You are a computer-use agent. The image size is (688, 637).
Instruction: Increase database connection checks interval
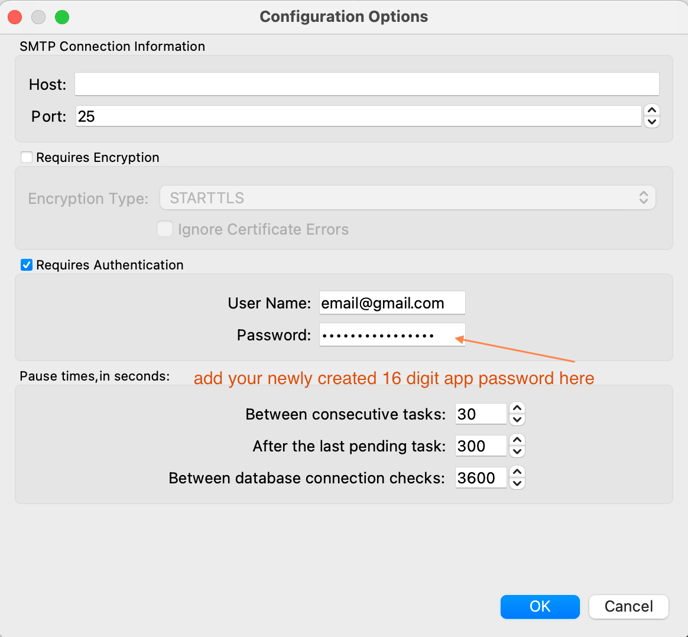[x=517, y=473]
